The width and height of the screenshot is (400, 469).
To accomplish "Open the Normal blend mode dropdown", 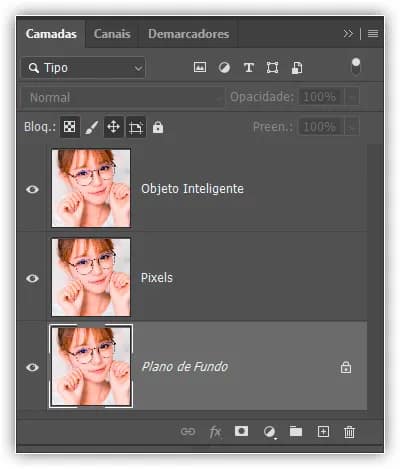I will tap(123, 97).
